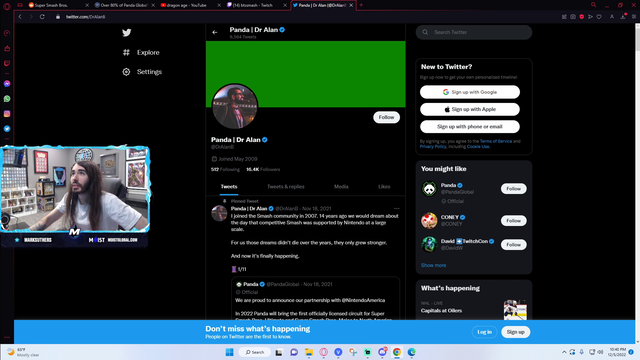Screen dimensions: 640x360
Task: Select the Tweets tab
Action: coord(229,187)
